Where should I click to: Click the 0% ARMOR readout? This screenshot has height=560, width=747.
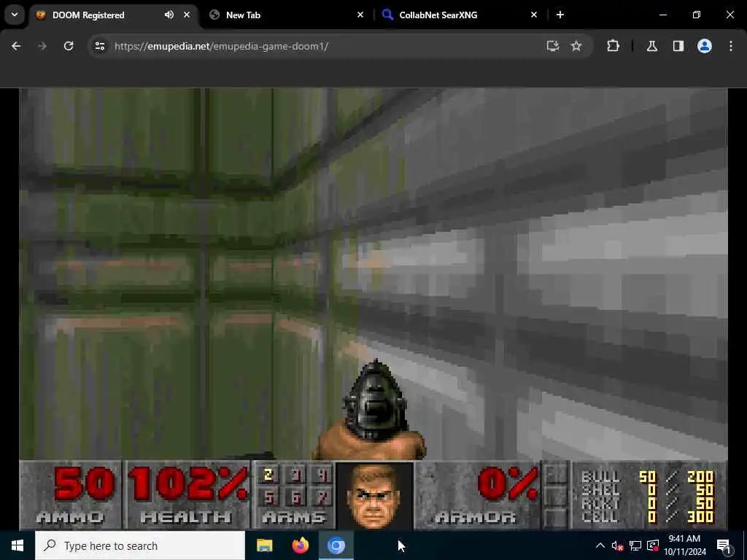click(x=508, y=484)
